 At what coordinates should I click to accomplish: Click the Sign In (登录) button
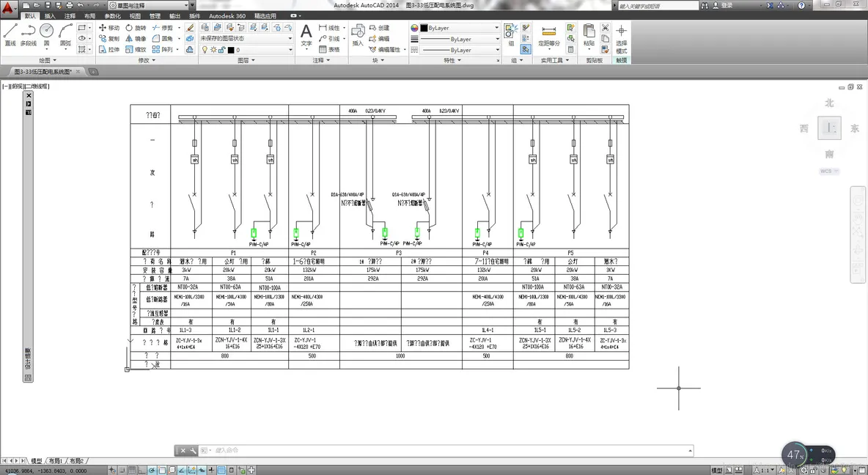tap(723, 5)
